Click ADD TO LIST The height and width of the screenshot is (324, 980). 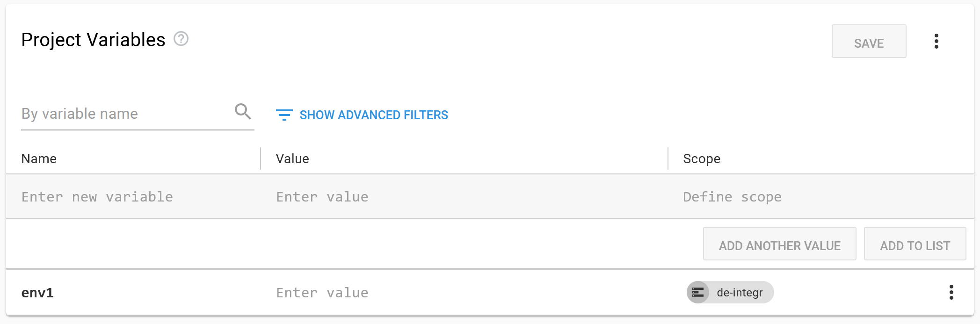(915, 244)
